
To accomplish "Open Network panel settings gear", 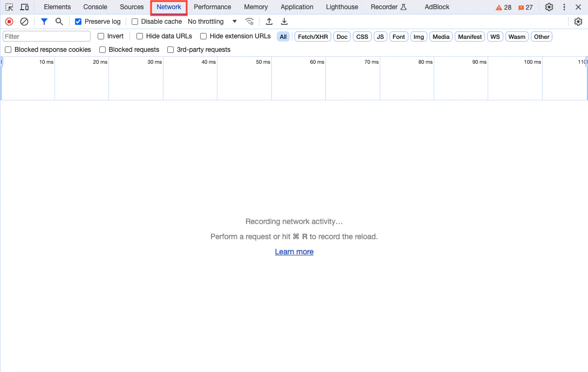I will (578, 22).
